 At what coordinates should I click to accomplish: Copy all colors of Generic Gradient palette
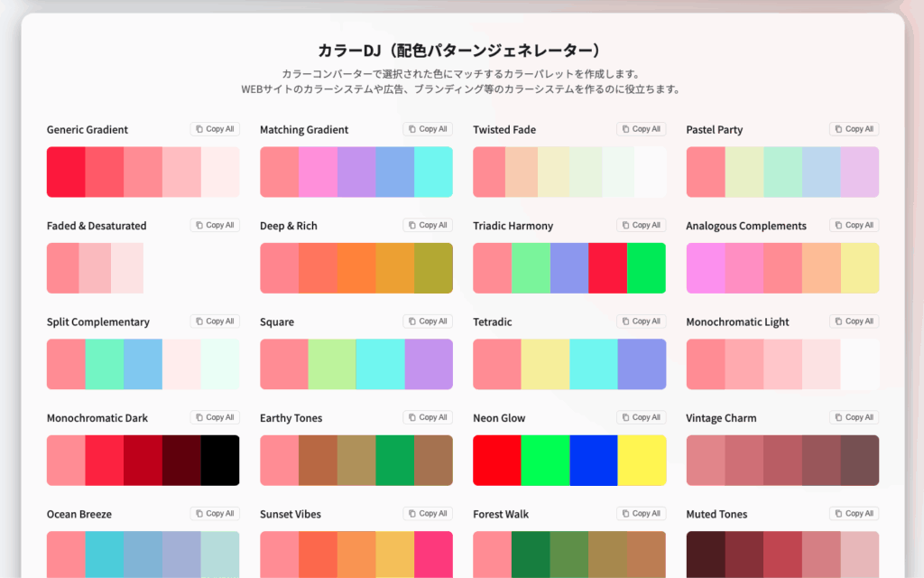pyautogui.click(x=215, y=129)
